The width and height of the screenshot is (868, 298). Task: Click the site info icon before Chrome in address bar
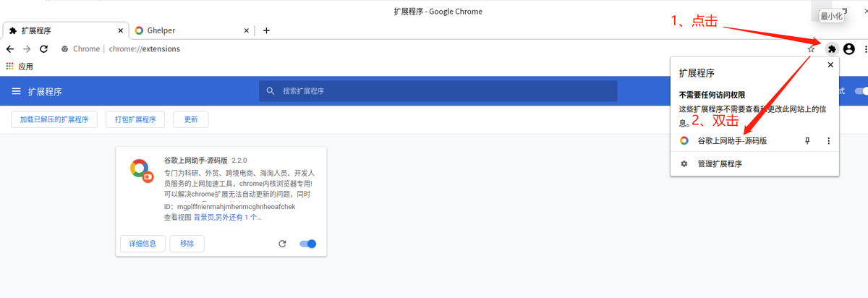[65, 48]
